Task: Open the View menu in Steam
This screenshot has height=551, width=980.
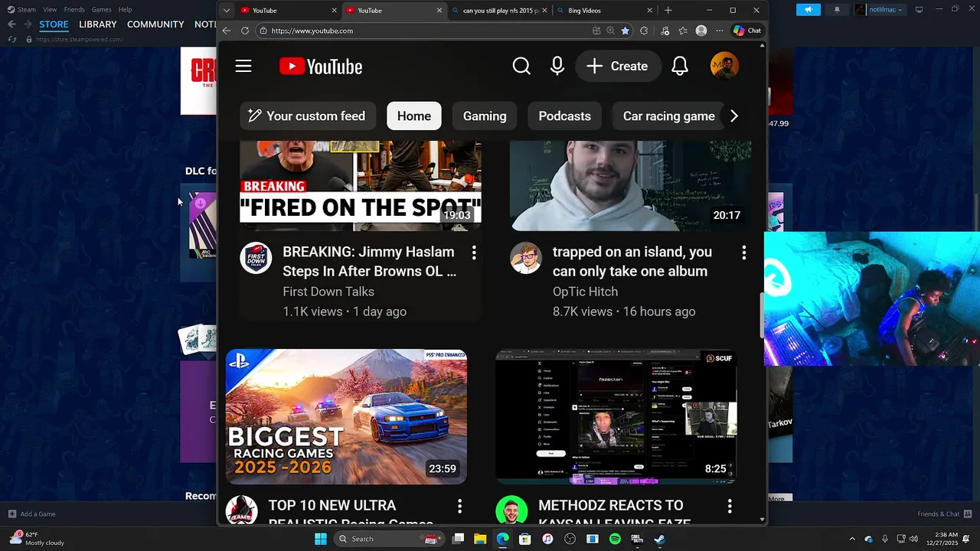Action: tap(50, 9)
